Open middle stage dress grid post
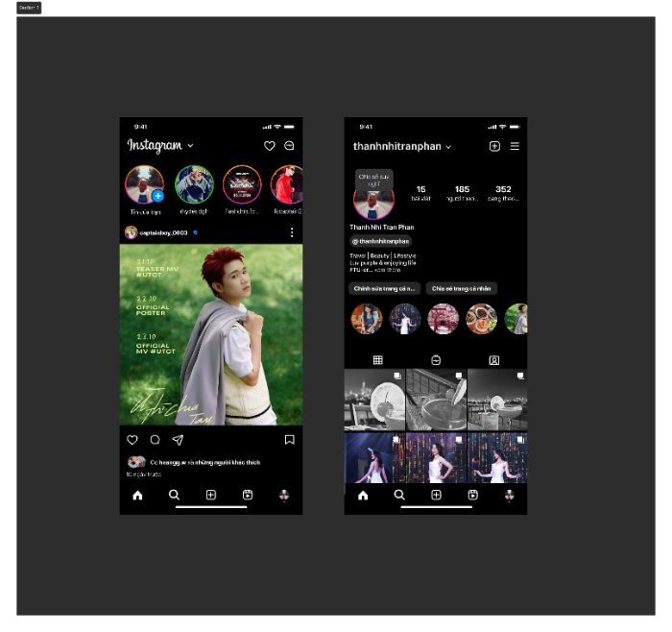 tap(436, 457)
